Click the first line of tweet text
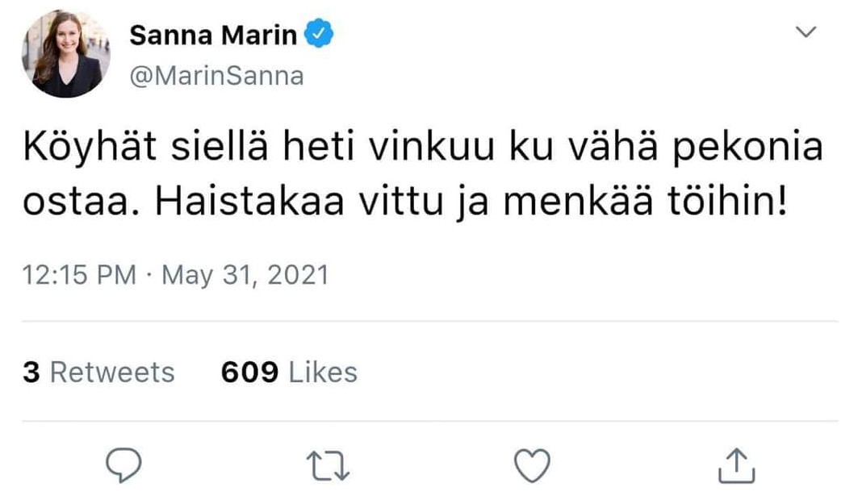 (421, 152)
